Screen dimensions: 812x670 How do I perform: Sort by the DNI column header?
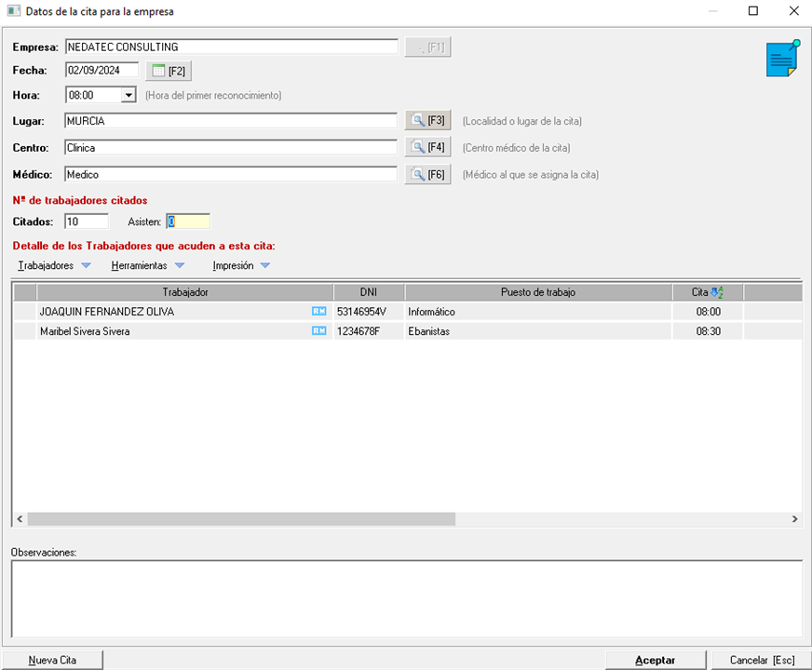[369, 292]
